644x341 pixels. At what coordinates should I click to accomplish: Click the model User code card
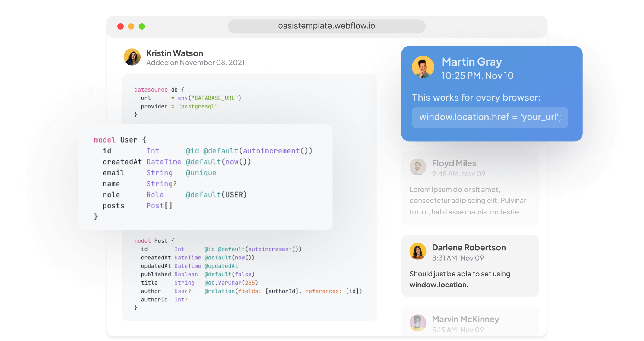(x=205, y=177)
